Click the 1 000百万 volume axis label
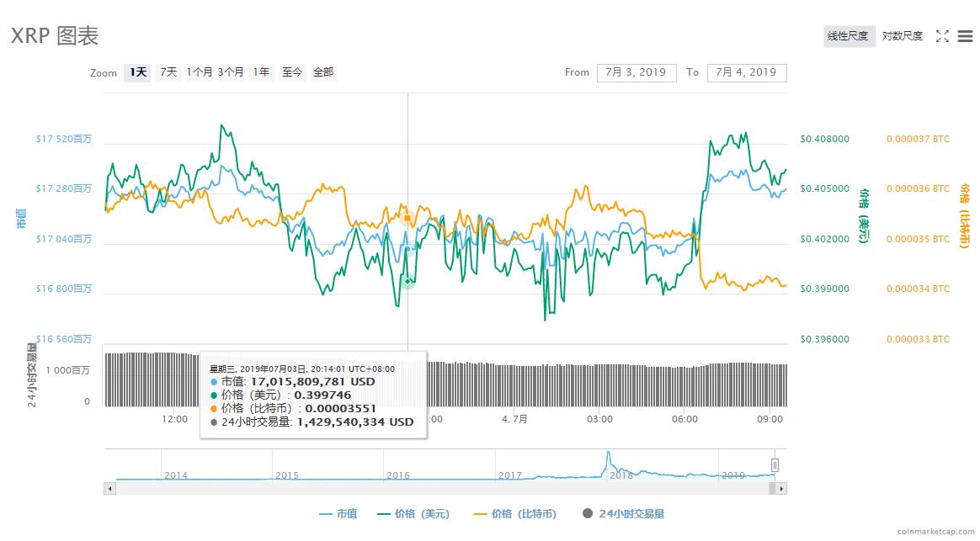Image resolution: width=980 pixels, height=541 pixels. (x=67, y=370)
